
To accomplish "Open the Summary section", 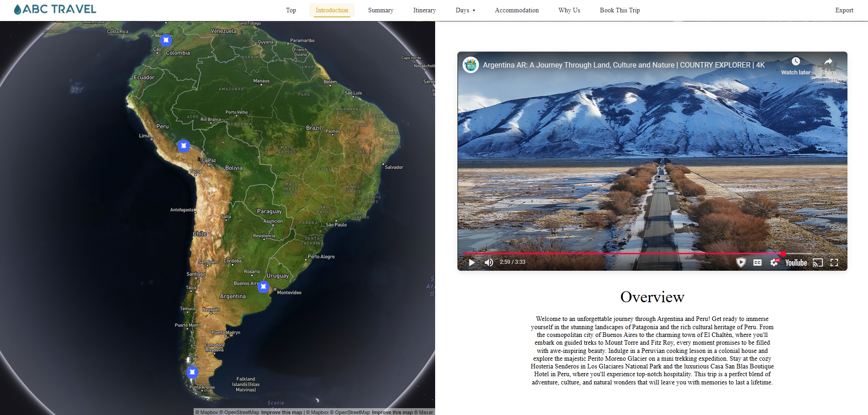I will tap(381, 10).
